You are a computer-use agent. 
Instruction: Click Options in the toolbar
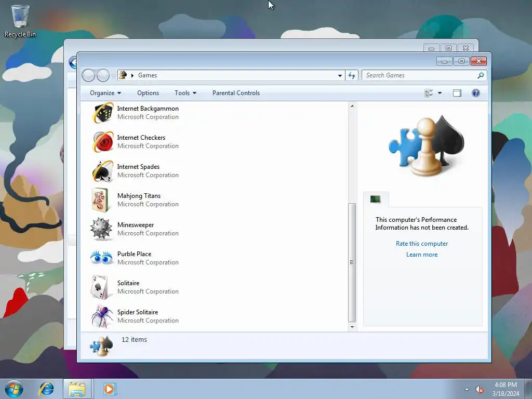coord(148,93)
